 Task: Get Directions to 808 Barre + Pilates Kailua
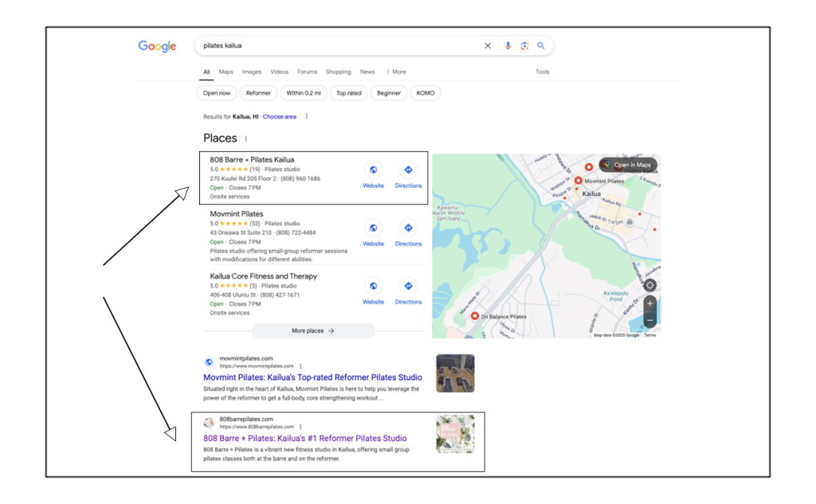coord(408,170)
